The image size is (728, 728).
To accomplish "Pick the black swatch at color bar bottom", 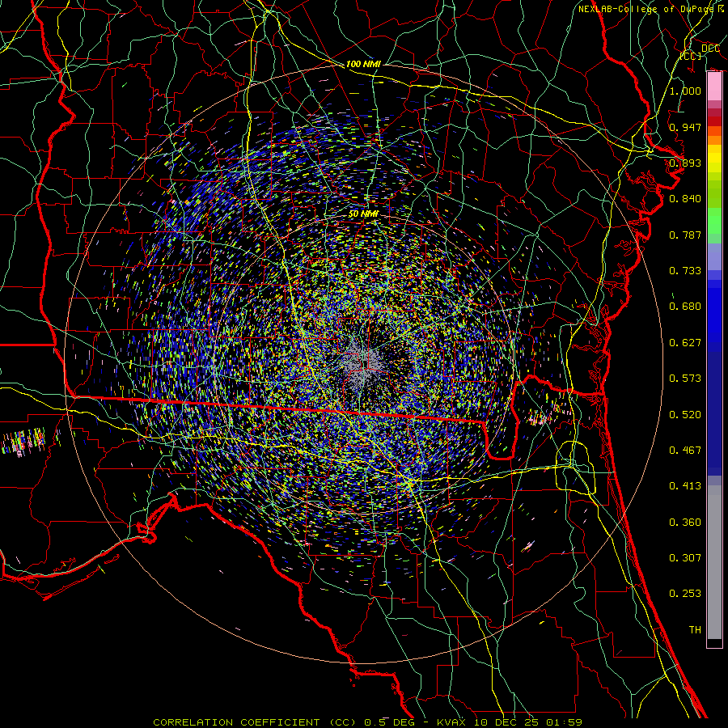I will (714, 643).
